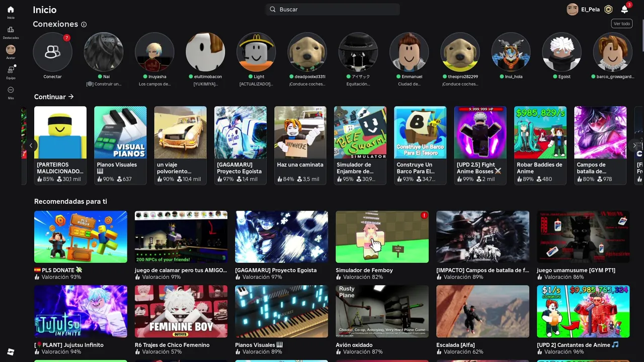
Task: Open Simulador de Femboy thumbnail
Action: click(x=382, y=237)
